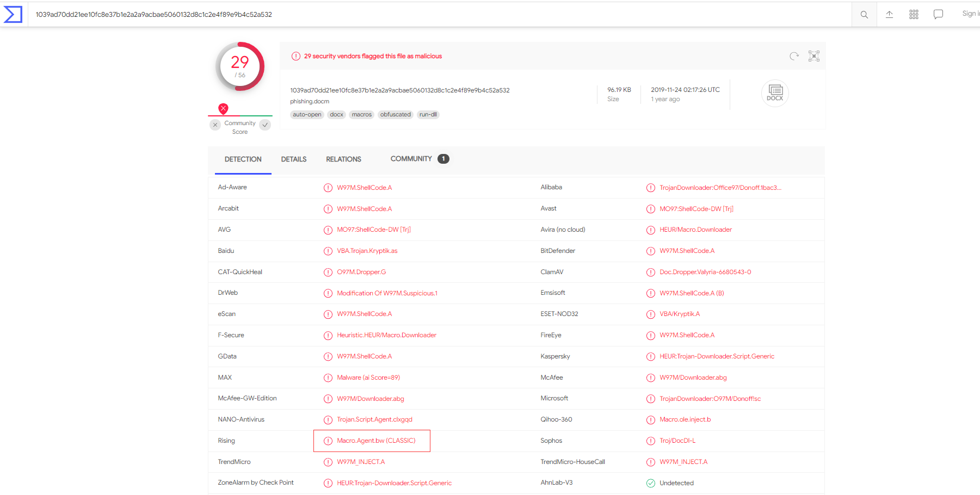Screen dimensions: 980x495
Task: Click the eScan vendor name
Action: click(x=227, y=314)
